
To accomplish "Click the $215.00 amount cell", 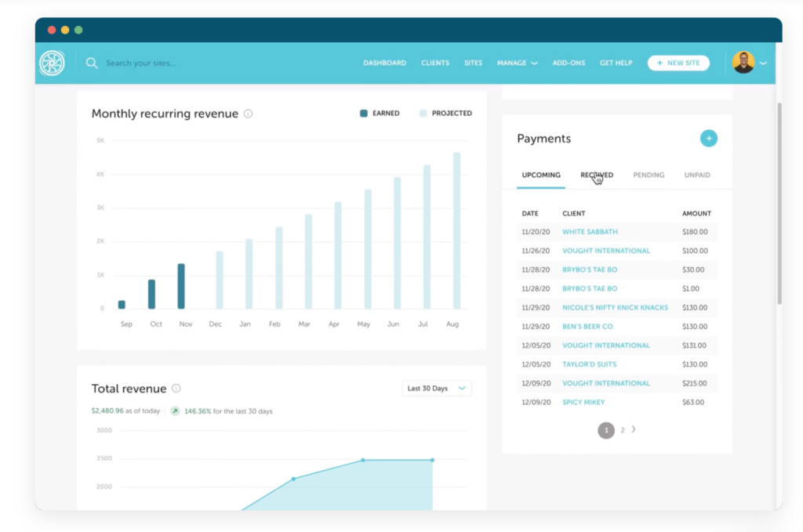I will pyautogui.click(x=695, y=383).
